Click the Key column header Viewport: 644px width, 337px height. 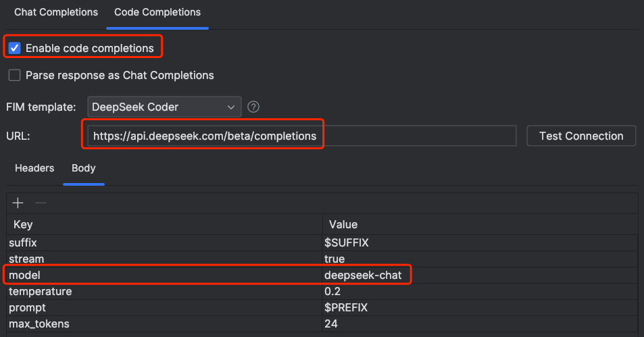[23, 224]
